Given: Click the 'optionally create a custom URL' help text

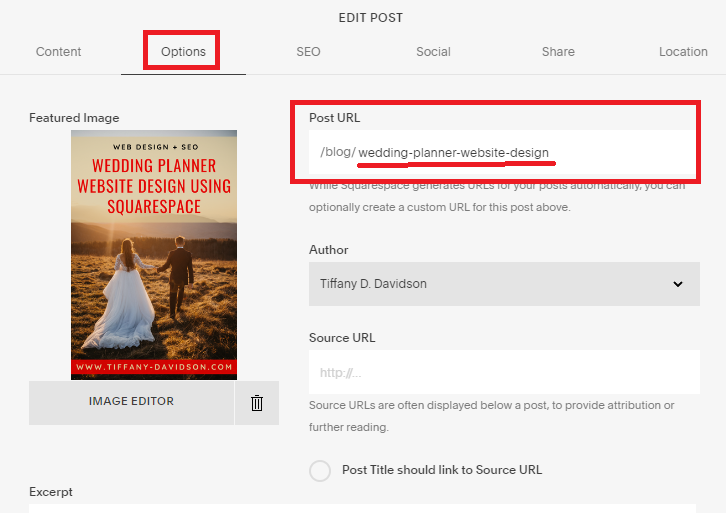Looking at the screenshot, I should pyautogui.click(x=439, y=207).
